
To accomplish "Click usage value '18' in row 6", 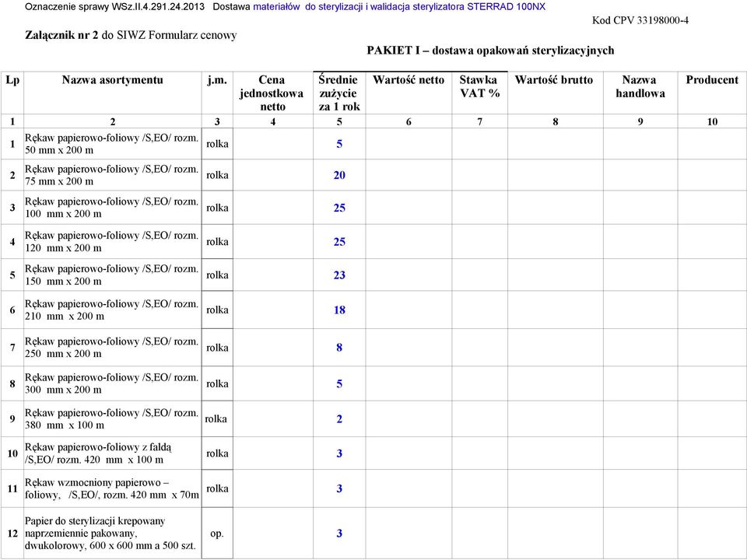I will 339,310.
